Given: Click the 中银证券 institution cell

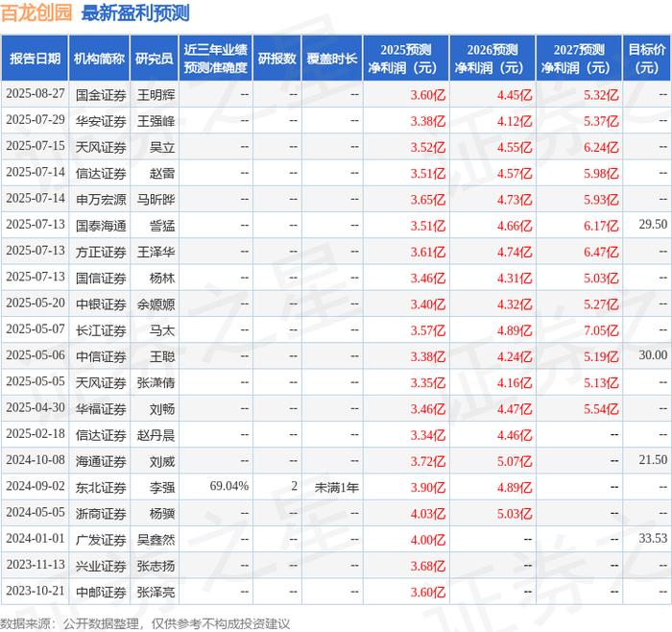Looking at the screenshot, I should (101, 304).
